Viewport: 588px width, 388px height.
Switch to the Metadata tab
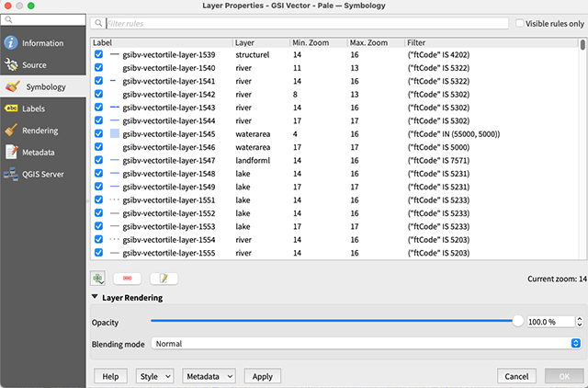click(43, 152)
